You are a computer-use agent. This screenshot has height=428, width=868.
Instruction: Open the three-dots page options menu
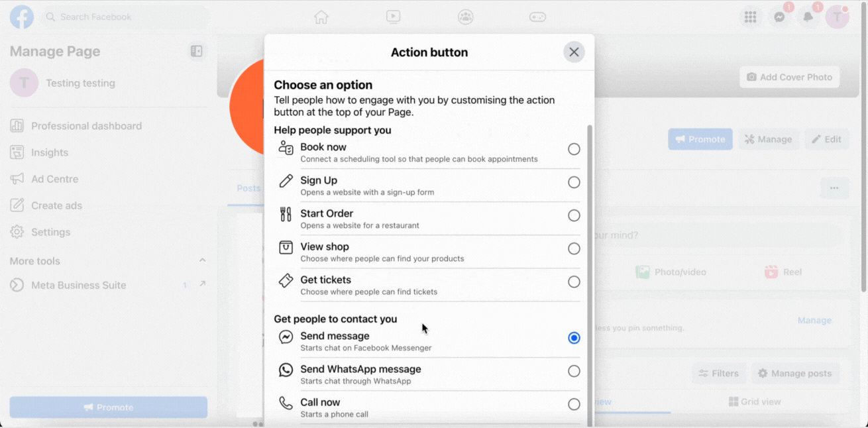[834, 188]
